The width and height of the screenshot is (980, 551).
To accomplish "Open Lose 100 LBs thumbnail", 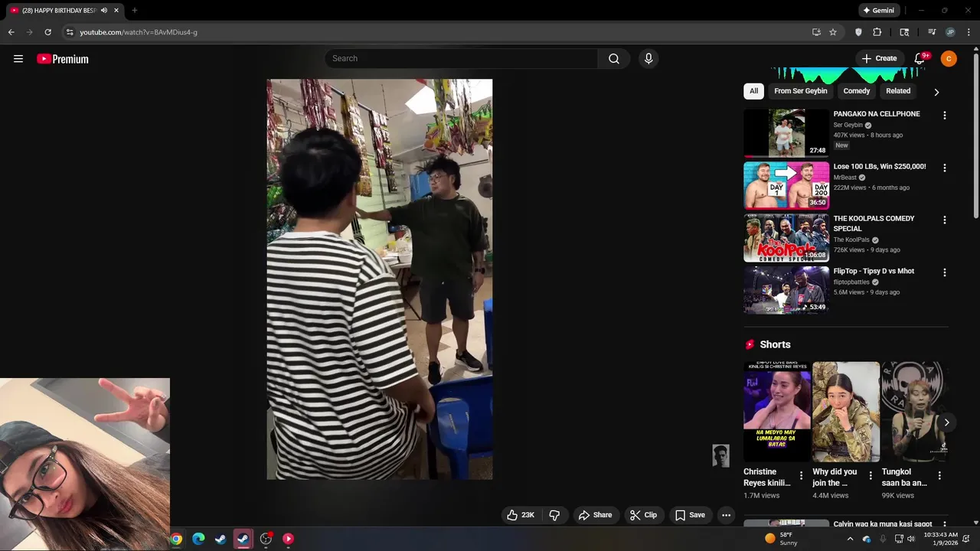I will click(x=786, y=185).
